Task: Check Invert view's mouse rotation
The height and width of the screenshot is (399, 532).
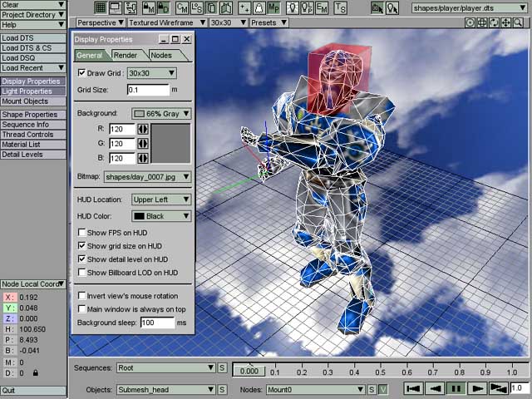Action: tap(81, 295)
